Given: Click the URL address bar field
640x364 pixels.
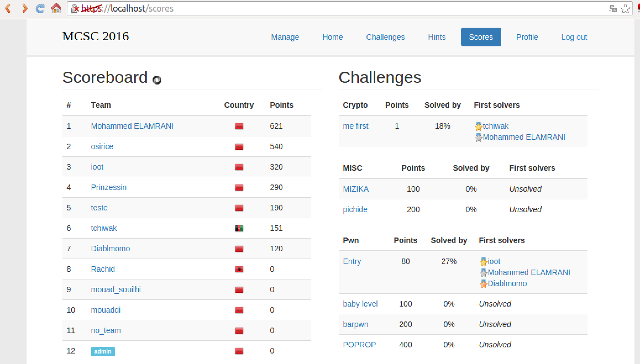Looking at the screenshot, I should [x=332, y=9].
